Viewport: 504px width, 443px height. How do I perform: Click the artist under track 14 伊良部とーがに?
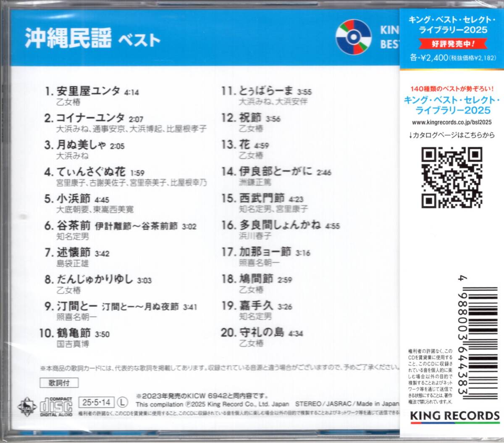[x=255, y=182]
